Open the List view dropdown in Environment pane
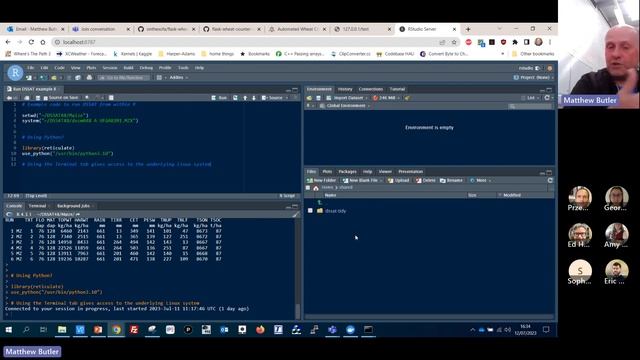 [x=530, y=98]
